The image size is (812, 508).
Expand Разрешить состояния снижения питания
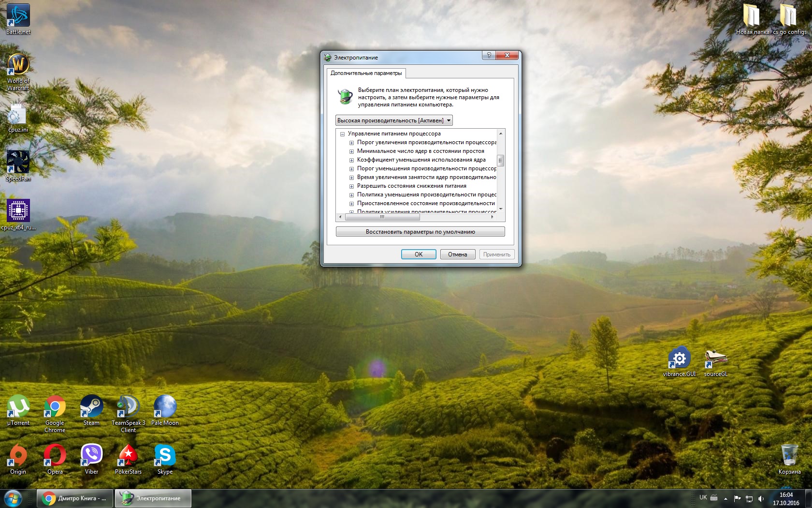point(352,186)
